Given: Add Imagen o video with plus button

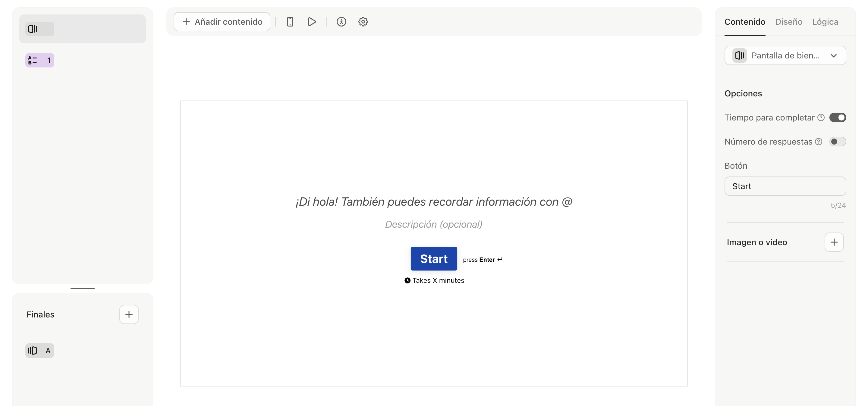Looking at the screenshot, I should click(834, 242).
